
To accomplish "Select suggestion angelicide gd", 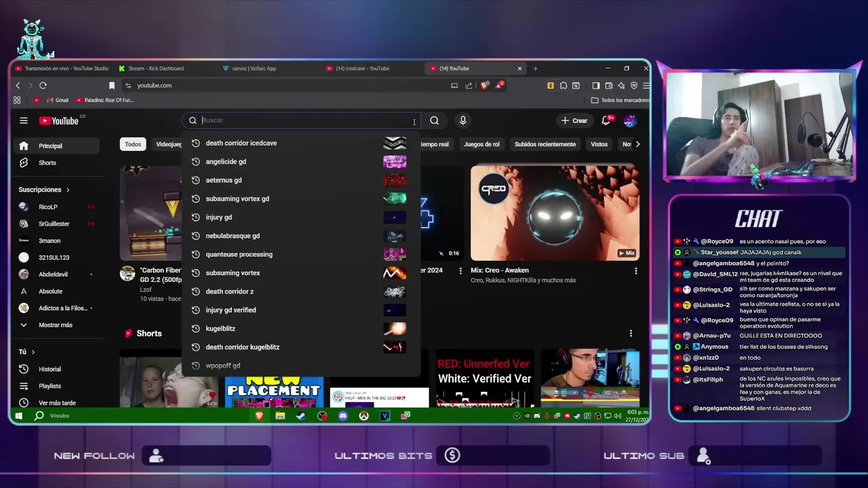I will coord(300,161).
